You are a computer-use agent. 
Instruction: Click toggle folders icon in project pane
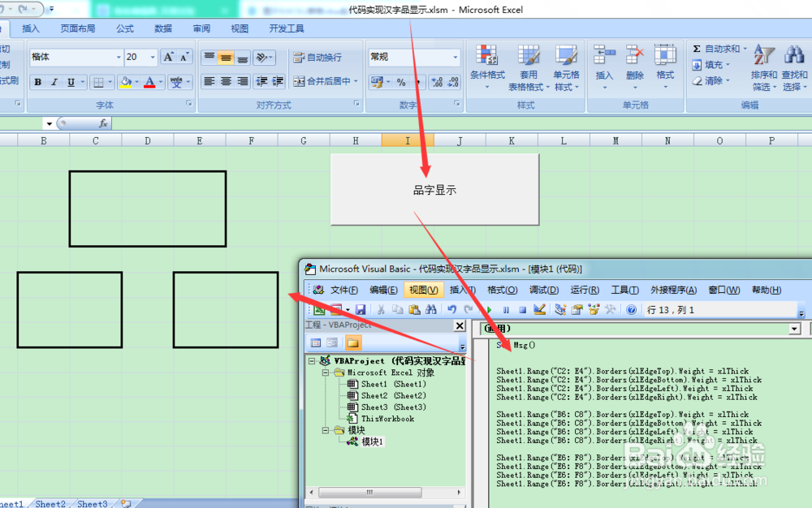tap(353, 342)
